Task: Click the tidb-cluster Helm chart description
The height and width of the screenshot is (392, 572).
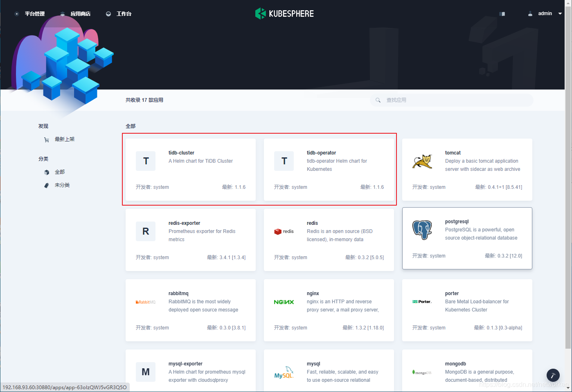Action: click(x=200, y=161)
